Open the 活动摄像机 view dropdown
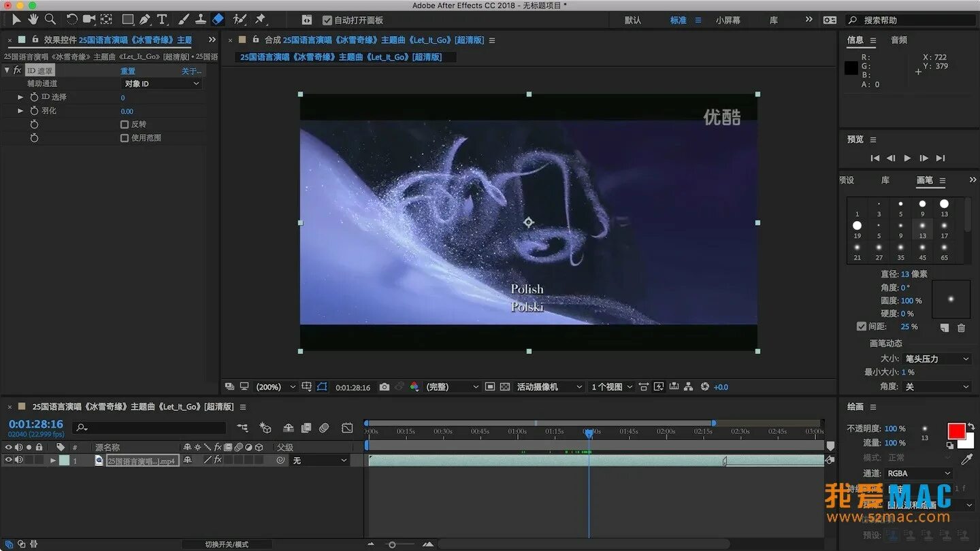The image size is (980, 551). (550, 386)
